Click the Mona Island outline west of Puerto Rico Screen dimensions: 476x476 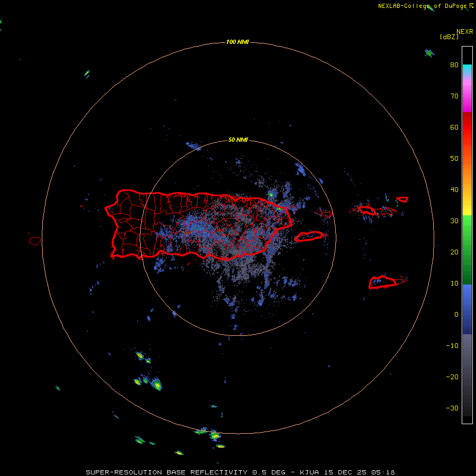[x=35, y=241]
